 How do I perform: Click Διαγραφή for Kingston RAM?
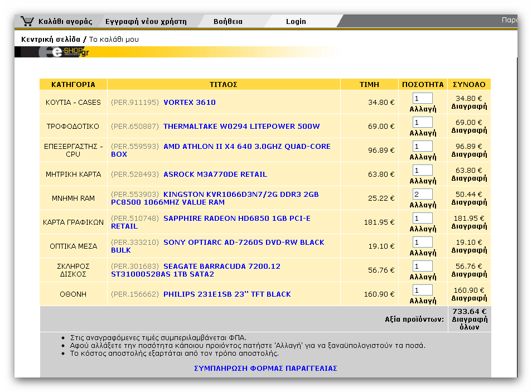pyautogui.click(x=469, y=202)
